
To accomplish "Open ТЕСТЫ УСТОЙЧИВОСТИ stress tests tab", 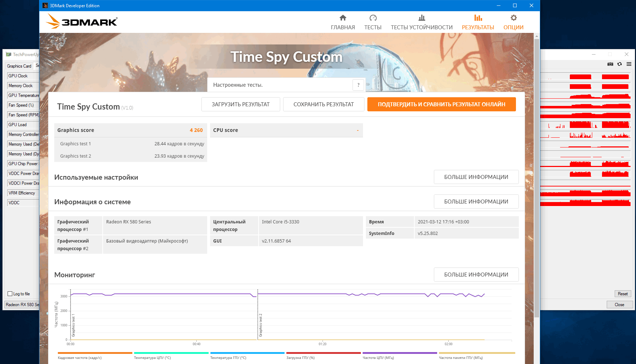I will tap(422, 22).
